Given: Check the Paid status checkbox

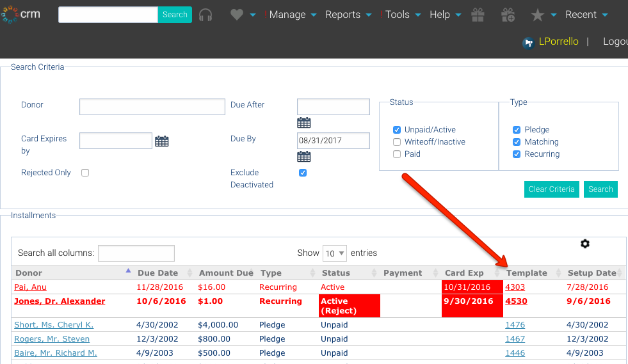Looking at the screenshot, I should click(x=397, y=154).
